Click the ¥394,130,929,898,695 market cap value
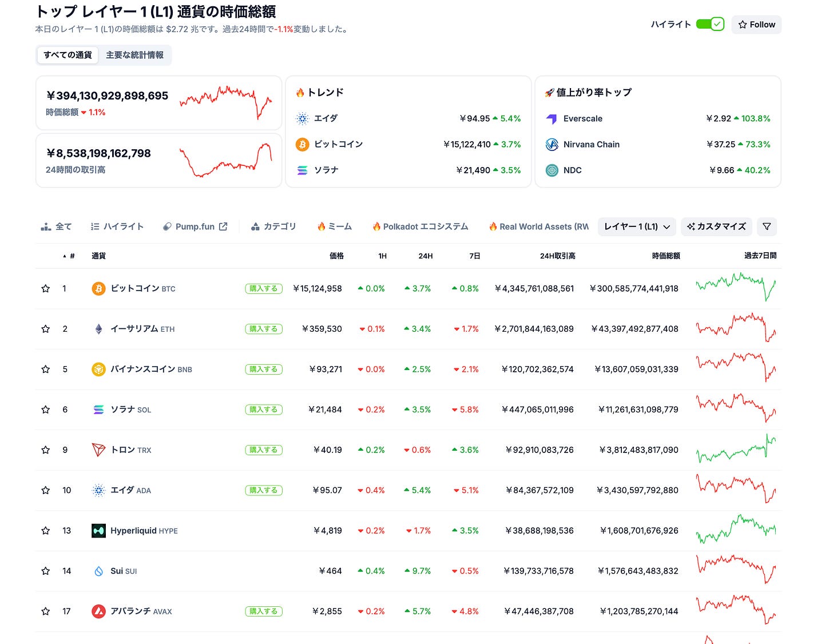Screen dimensions: 833x644 point(107,96)
